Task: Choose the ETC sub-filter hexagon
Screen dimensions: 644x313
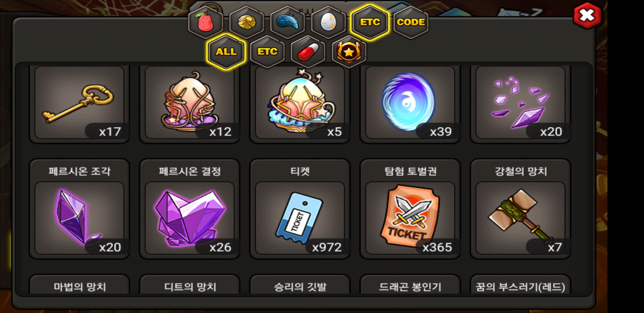Action: click(267, 52)
